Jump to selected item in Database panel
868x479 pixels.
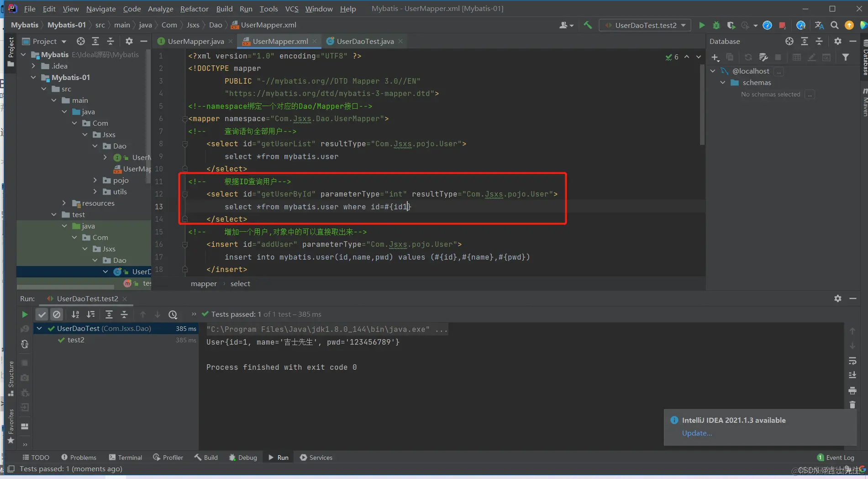[789, 41]
